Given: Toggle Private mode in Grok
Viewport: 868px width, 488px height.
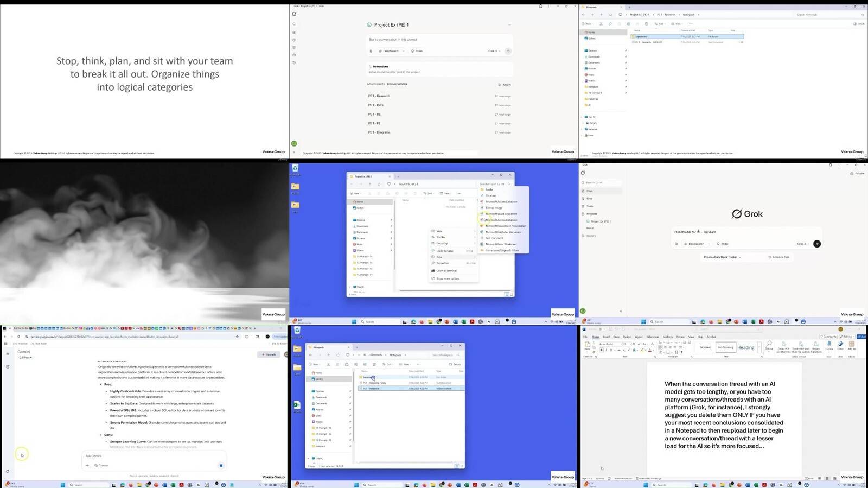Looking at the screenshot, I should [857, 174].
